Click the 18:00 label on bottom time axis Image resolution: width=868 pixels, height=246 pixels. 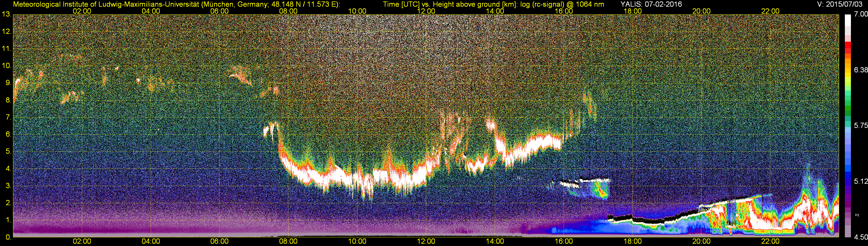click(632, 241)
